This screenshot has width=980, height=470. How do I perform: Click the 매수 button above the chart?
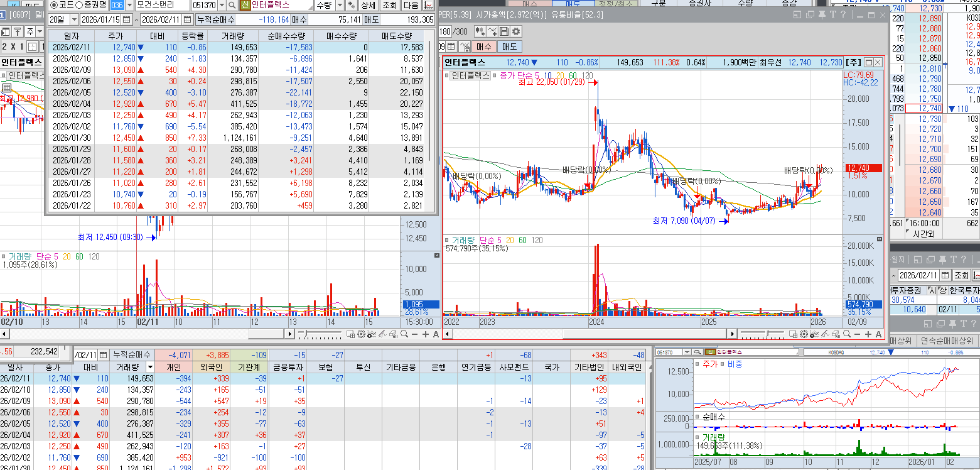coord(484,46)
